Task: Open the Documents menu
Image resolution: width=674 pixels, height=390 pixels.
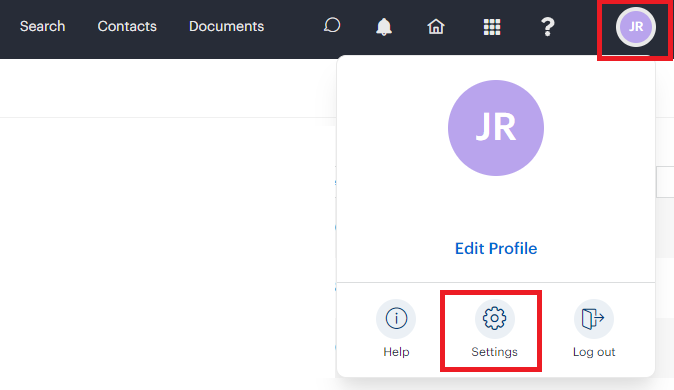Action: 227,26
